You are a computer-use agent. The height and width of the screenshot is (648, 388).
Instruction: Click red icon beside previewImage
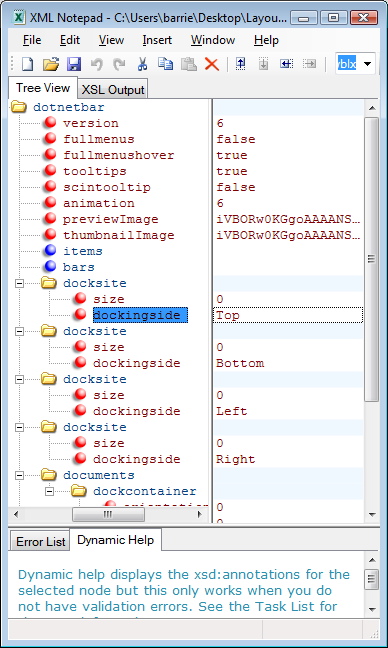click(x=50, y=219)
